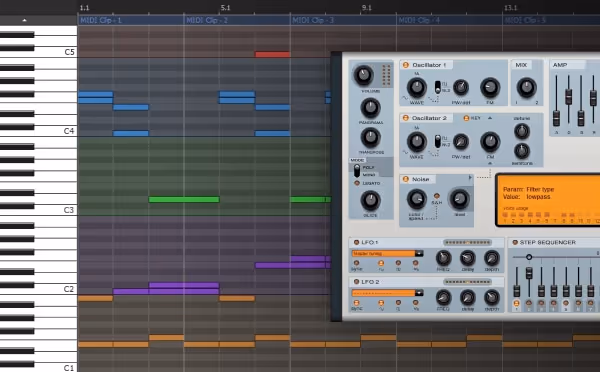Screen dimensions: 600x372
Task: Click the AMP sustain slider S
Action: click(x=581, y=118)
